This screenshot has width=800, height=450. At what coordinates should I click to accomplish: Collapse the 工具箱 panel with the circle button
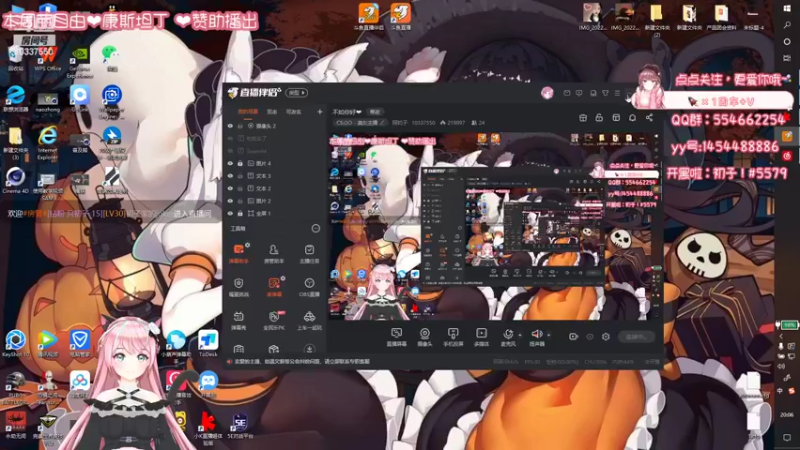click(316, 229)
